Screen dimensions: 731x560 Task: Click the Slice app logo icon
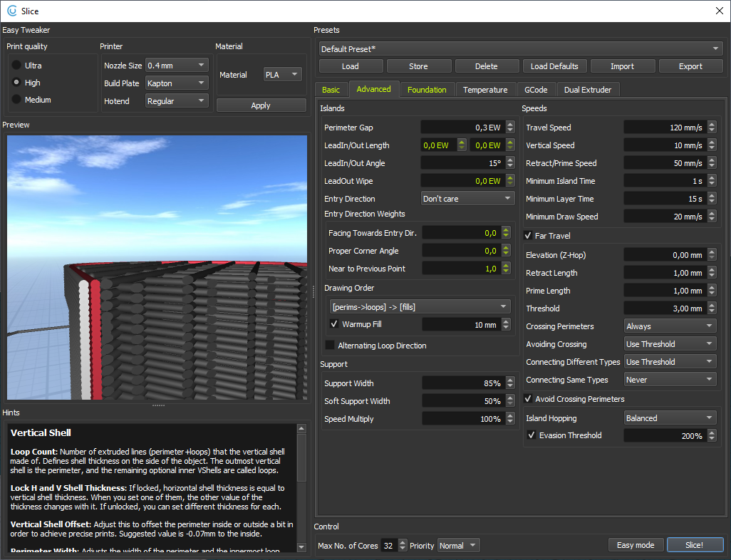pos(11,11)
